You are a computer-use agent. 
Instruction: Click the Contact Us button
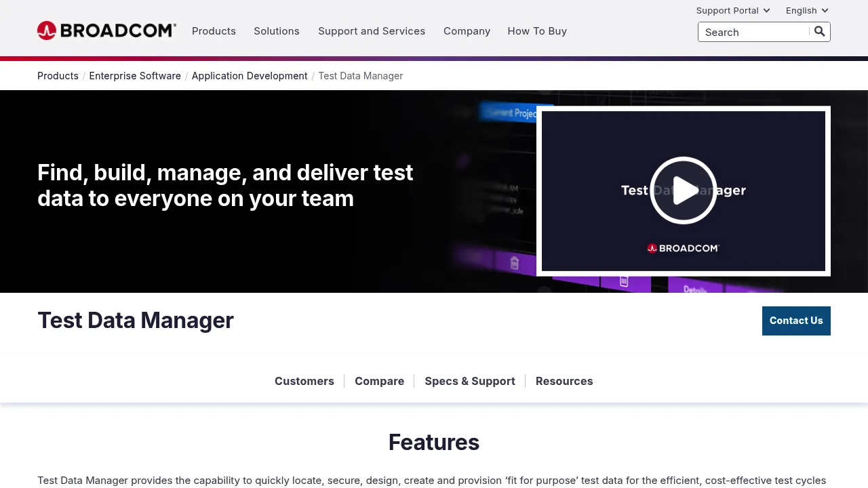tap(796, 321)
